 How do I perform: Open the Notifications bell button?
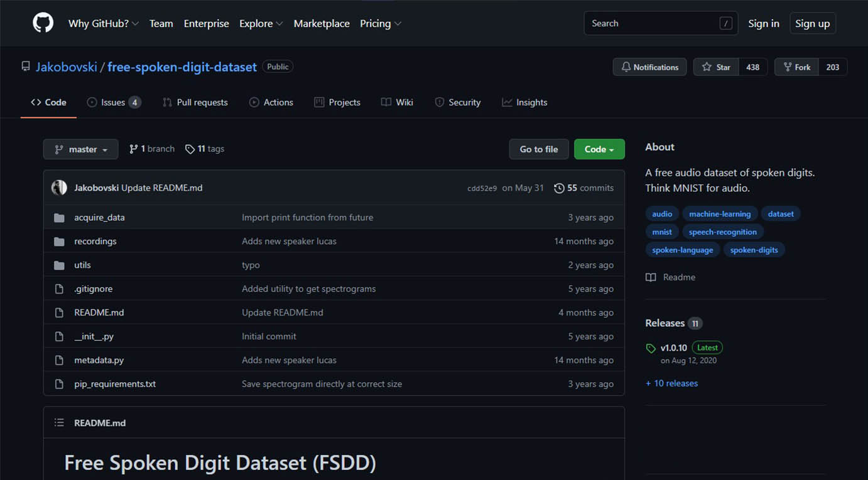649,67
